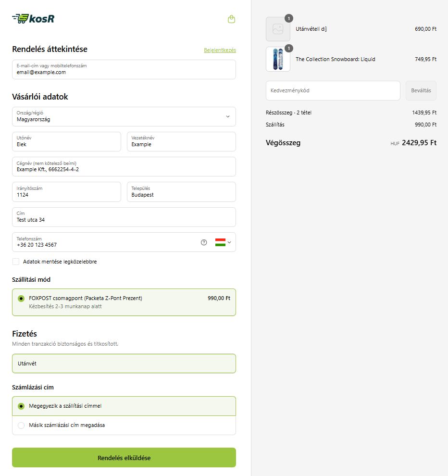This screenshot has width=448, height=476.
Task: Click the Beváltás discount button
Action: tap(421, 90)
